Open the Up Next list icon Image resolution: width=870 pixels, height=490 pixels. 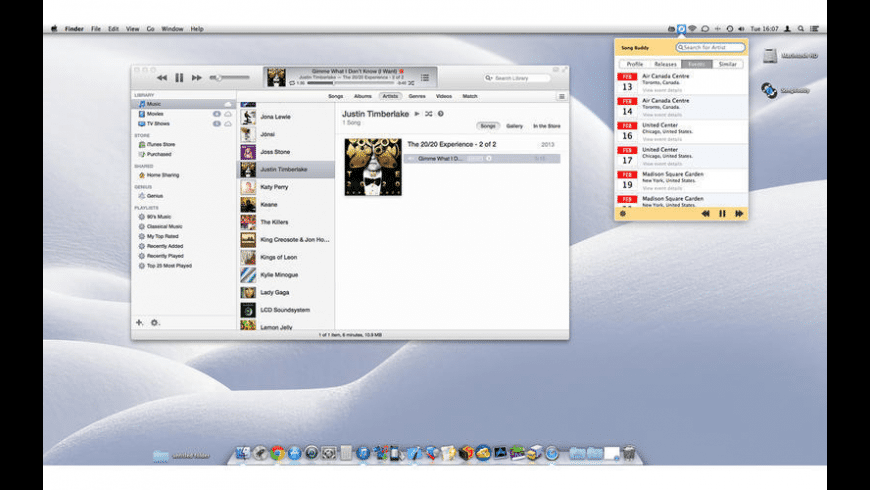[x=425, y=78]
